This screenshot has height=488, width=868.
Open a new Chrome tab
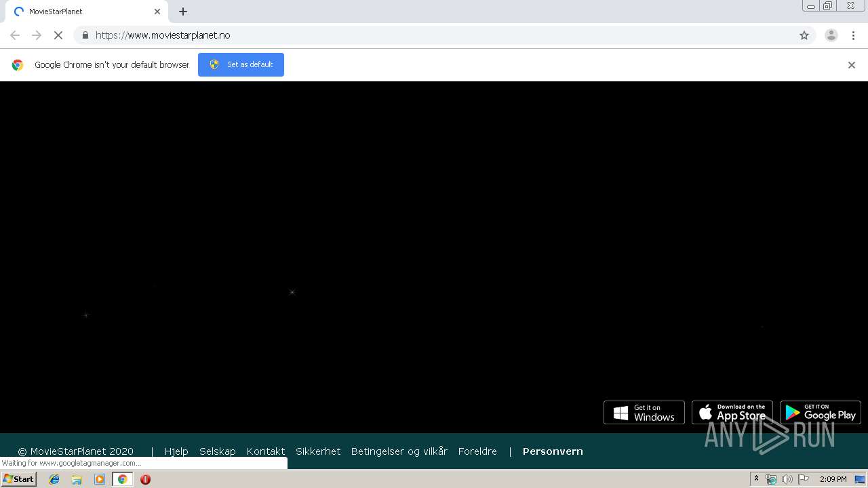click(x=183, y=12)
